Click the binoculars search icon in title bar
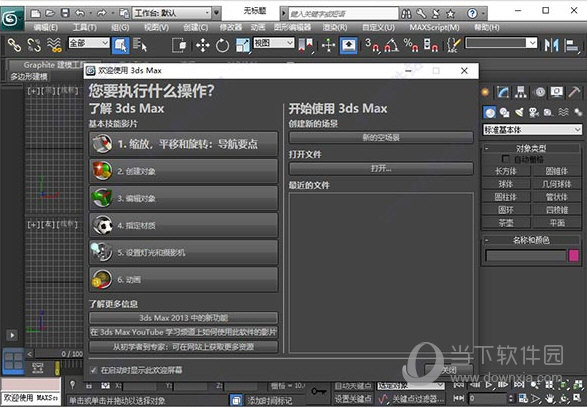 pyautogui.click(x=406, y=14)
